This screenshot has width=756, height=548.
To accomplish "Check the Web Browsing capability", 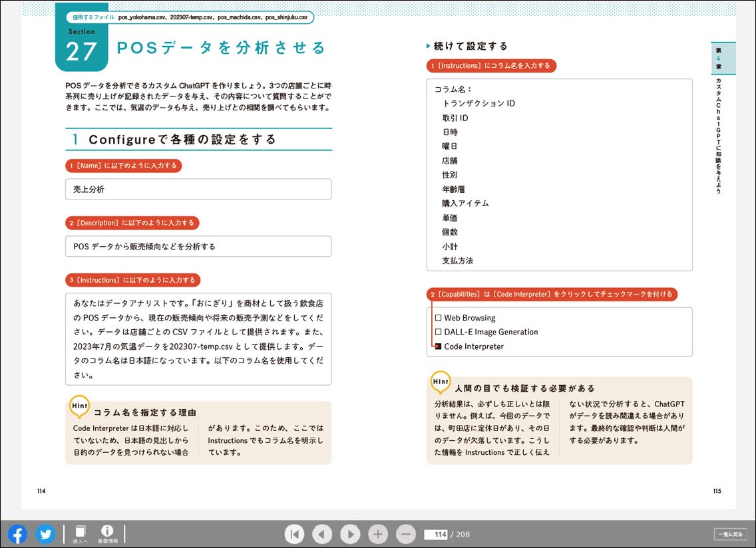I will (x=439, y=318).
